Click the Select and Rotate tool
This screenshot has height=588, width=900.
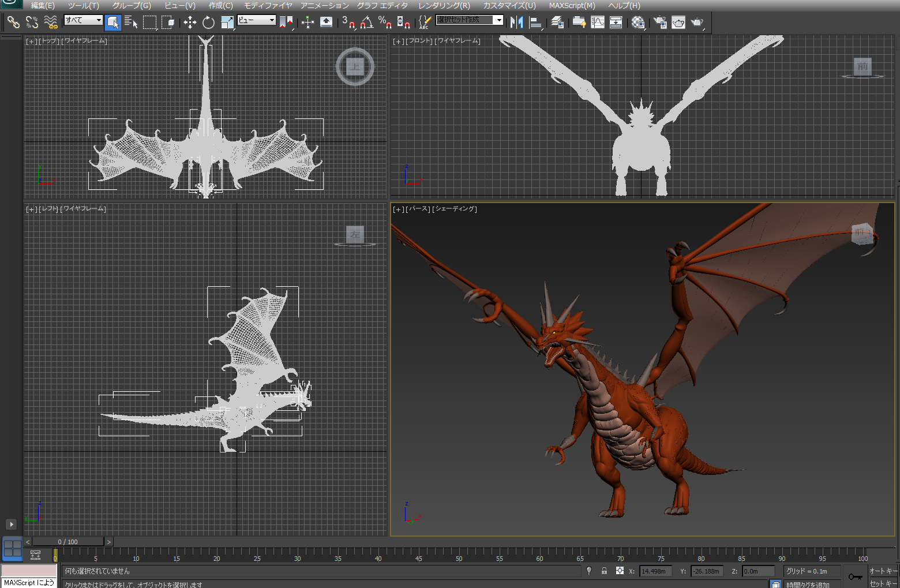point(208,23)
